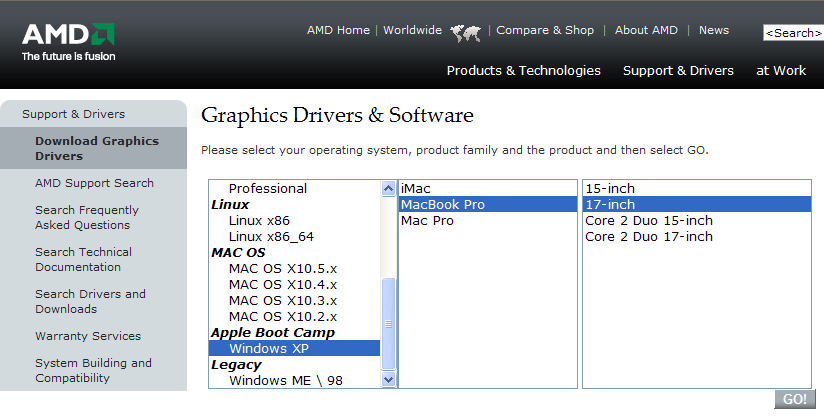Open the Support & Drivers menu
The width and height of the screenshot is (824, 418).
678,70
